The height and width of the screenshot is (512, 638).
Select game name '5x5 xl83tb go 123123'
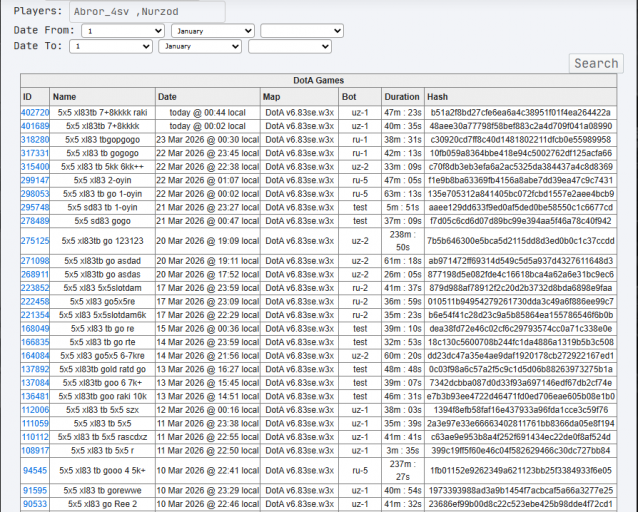click(103, 241)
